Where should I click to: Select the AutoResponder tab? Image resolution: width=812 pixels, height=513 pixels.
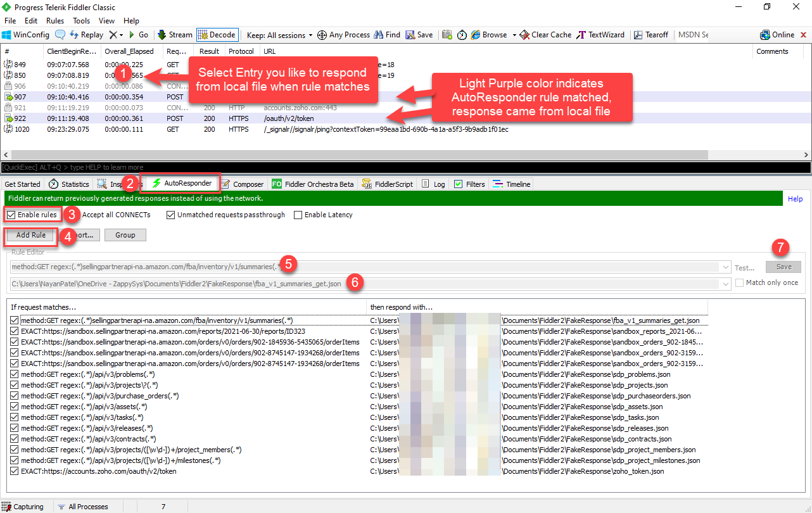182,183
